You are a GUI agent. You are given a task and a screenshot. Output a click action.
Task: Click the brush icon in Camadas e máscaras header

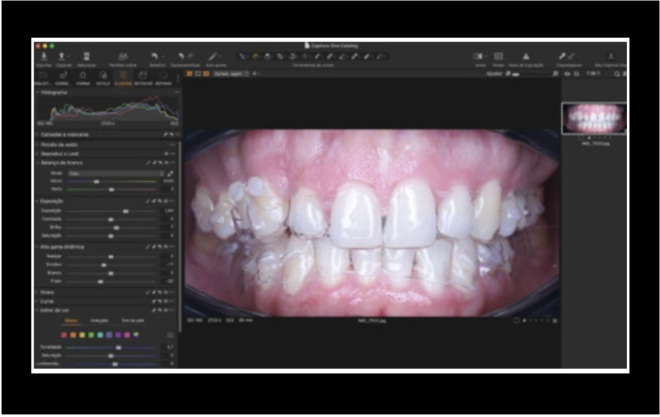click(165, 135)
